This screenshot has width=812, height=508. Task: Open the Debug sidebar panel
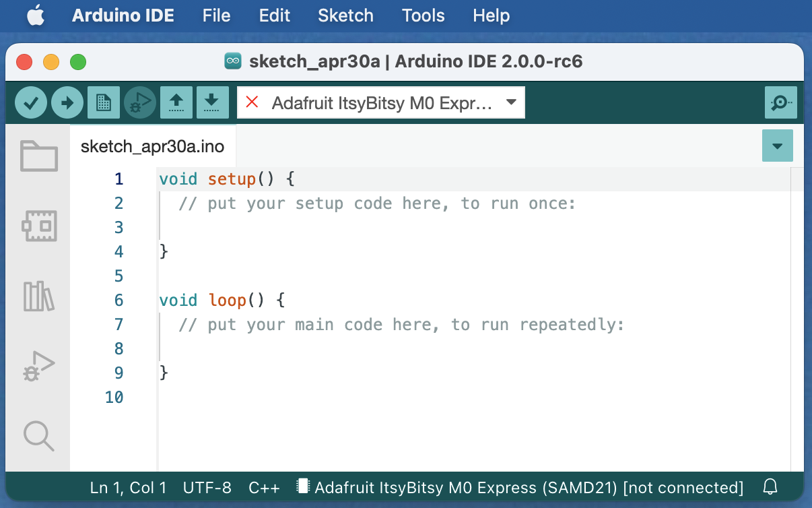(38, 367)
